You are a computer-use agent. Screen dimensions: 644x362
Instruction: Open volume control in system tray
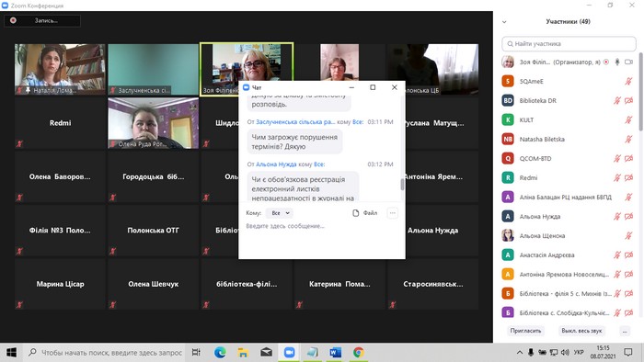click(565, 352)
